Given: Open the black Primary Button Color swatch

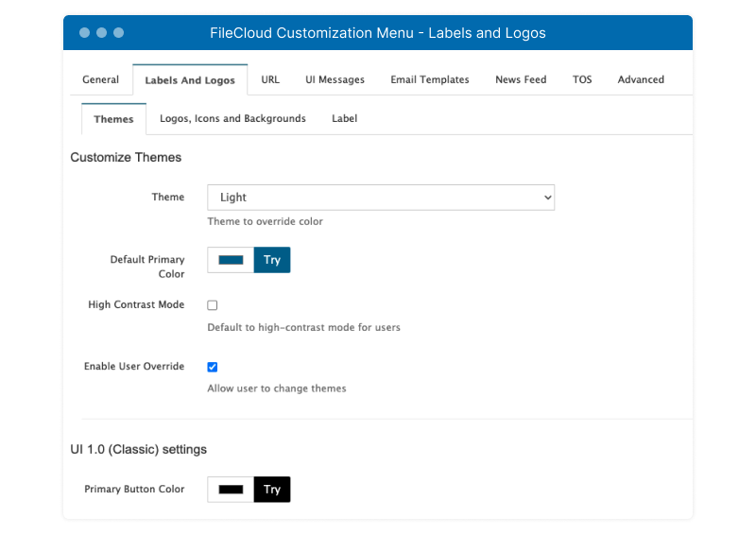Looking at the screenshot, I should click(231, 490).
